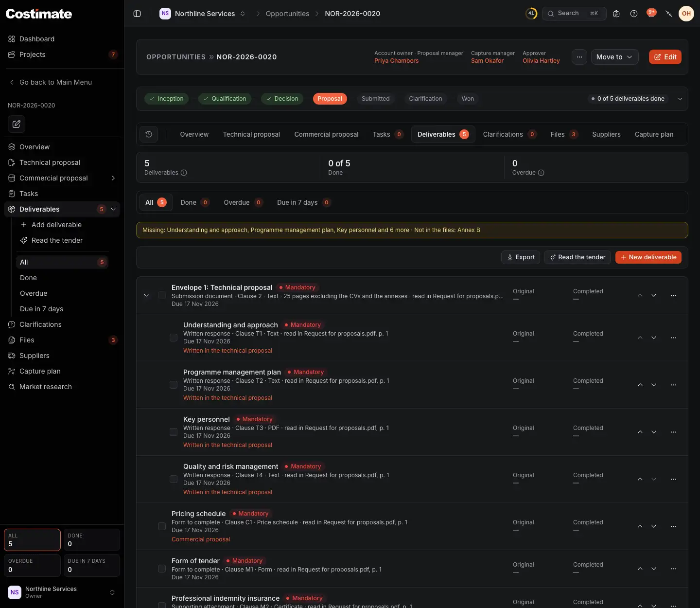Click the Search field in the top bar
The image size is (700, 608).
(574, 14)
